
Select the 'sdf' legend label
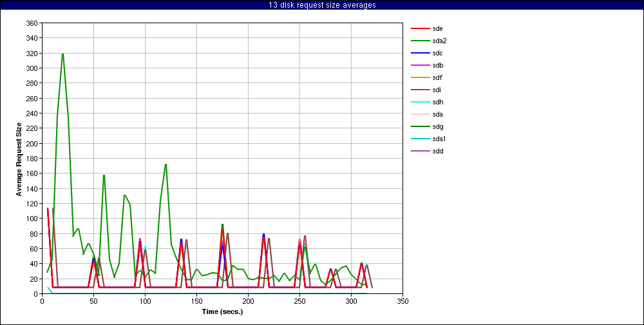click(x=437, y=78)
